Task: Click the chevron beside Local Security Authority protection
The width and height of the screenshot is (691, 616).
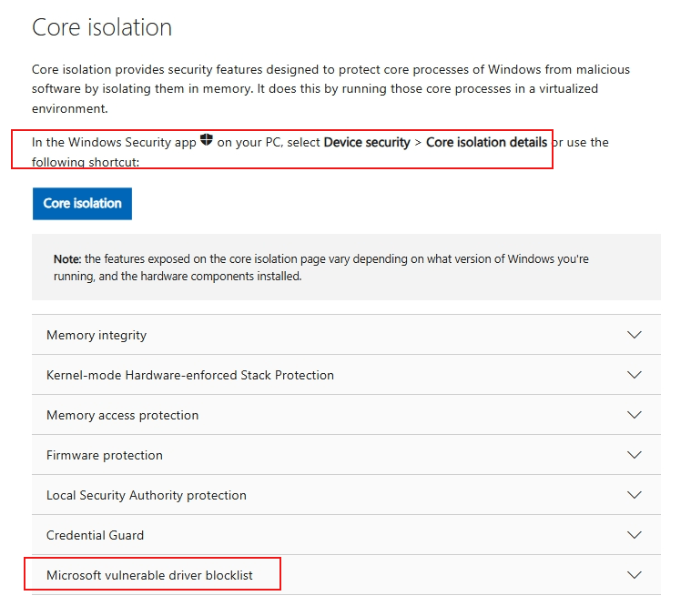Action: tap(635, 495)
